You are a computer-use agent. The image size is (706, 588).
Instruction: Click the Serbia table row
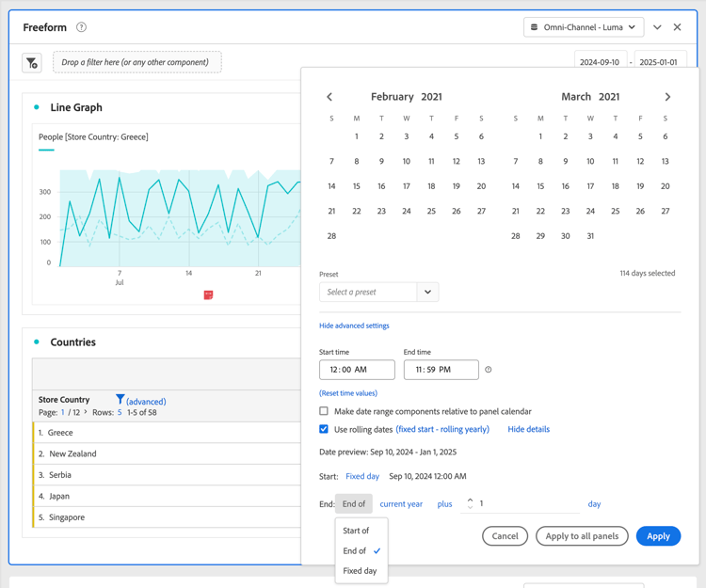click(x=167, y=474)
